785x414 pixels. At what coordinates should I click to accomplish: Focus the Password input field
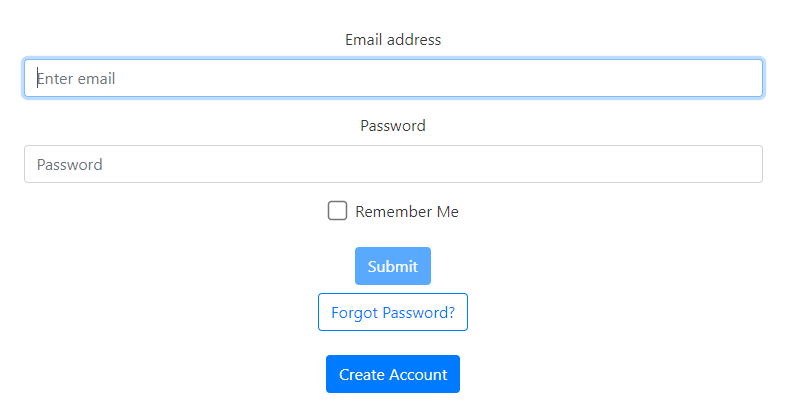(x=393, y=164)
